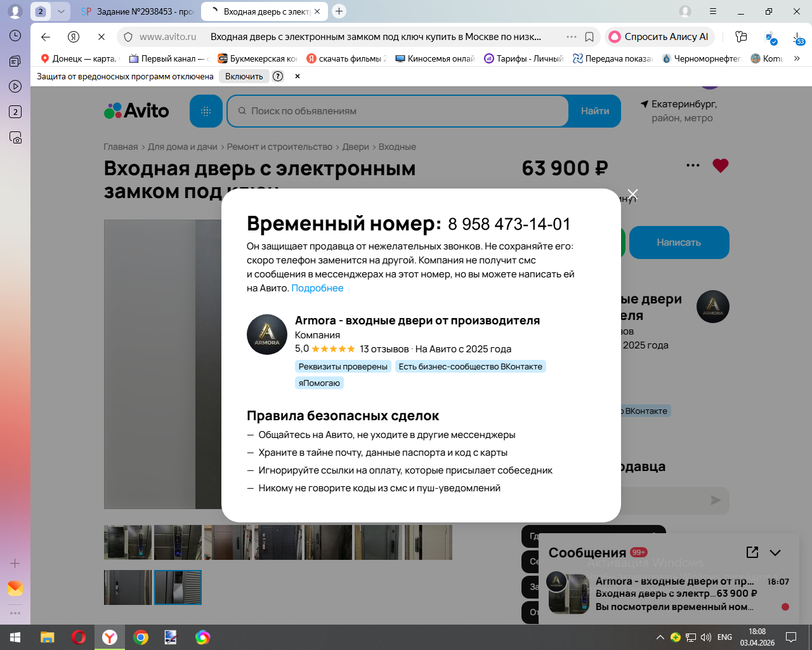Click the search field Поиск по объявлениям
Viewport: 812px width, 650px height.
[398, 111]
